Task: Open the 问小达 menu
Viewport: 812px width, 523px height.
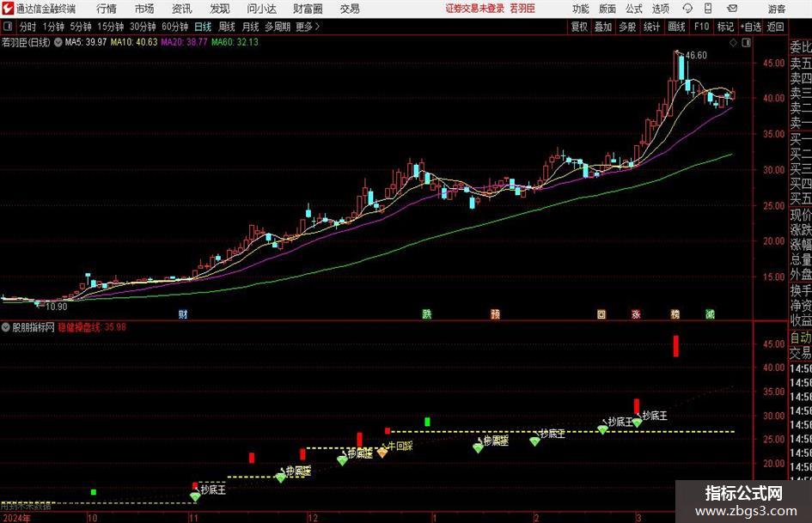Action: [261, 9]
